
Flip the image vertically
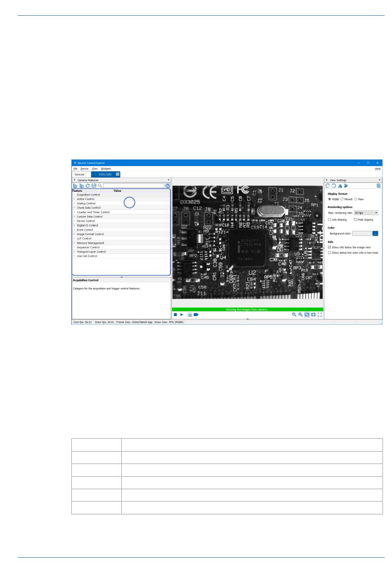[346, 186]
